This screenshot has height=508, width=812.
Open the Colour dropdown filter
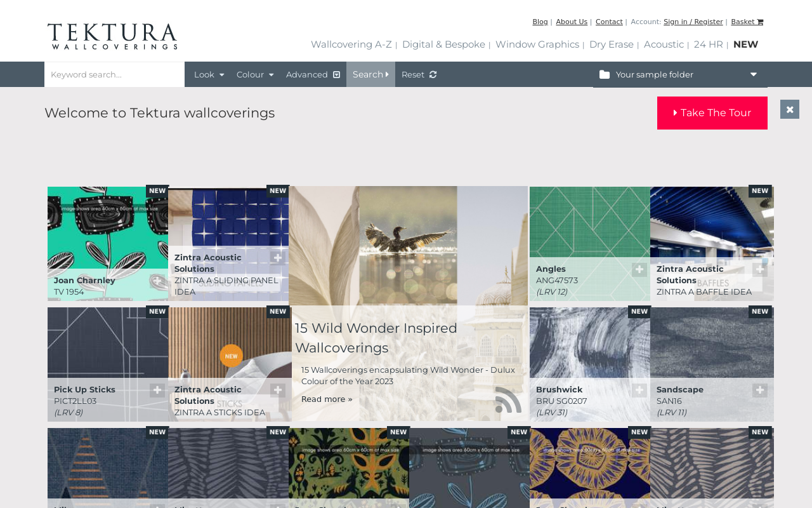tap(255, 74)
